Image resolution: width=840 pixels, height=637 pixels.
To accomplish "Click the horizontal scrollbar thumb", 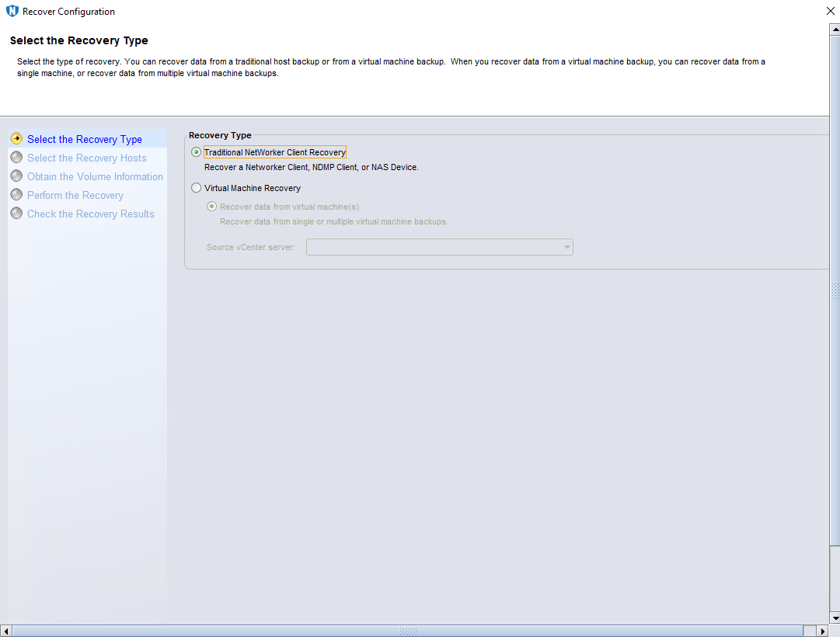I will (408, 631).
